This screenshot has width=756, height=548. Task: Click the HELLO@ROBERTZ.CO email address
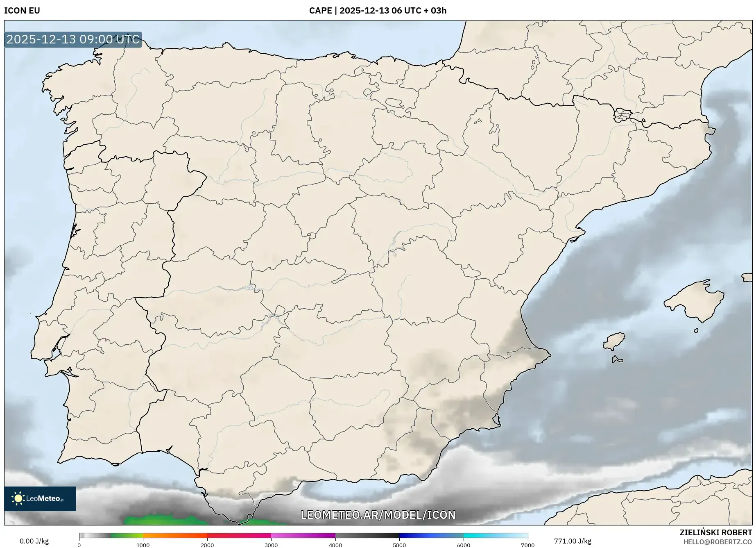pyautogui.click(x=718, y=541)
